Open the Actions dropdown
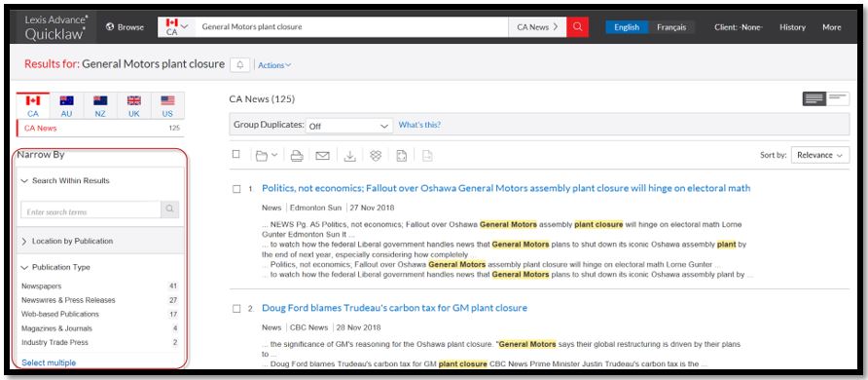Viewport: 868px width, 380px height. coord(274,65)
